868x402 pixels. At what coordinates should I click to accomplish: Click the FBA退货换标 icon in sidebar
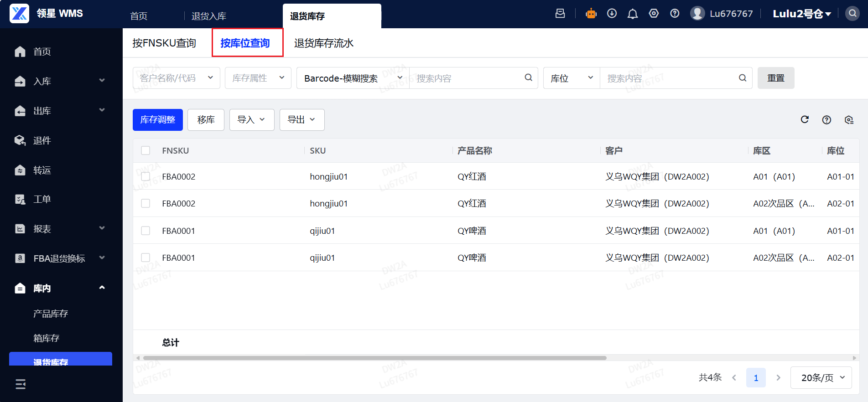click(x=20, y=258)
